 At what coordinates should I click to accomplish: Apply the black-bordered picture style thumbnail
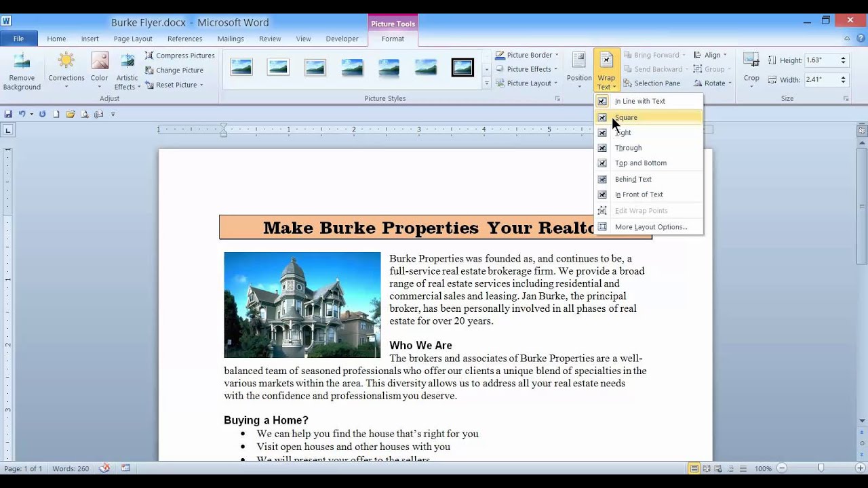pos(462,67)
